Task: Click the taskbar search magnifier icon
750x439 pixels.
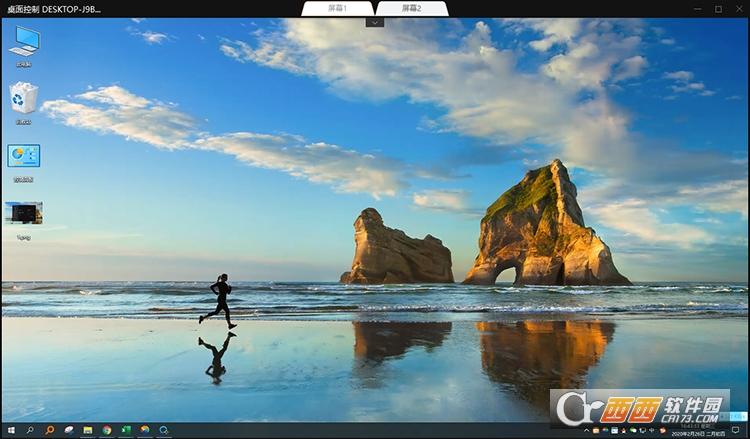Action: tap(30, 430)
